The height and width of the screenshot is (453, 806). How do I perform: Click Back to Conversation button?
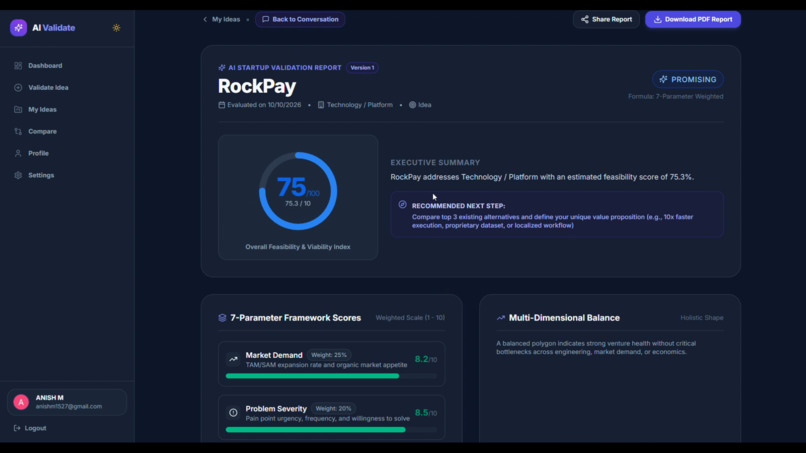point(300,20)
